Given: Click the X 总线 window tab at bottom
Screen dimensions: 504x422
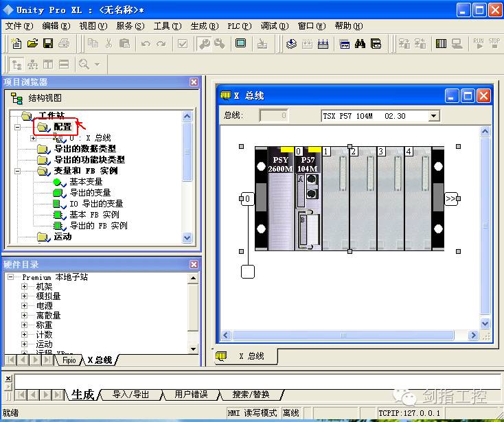Looking at the screenshot, I should pos(246,356).
